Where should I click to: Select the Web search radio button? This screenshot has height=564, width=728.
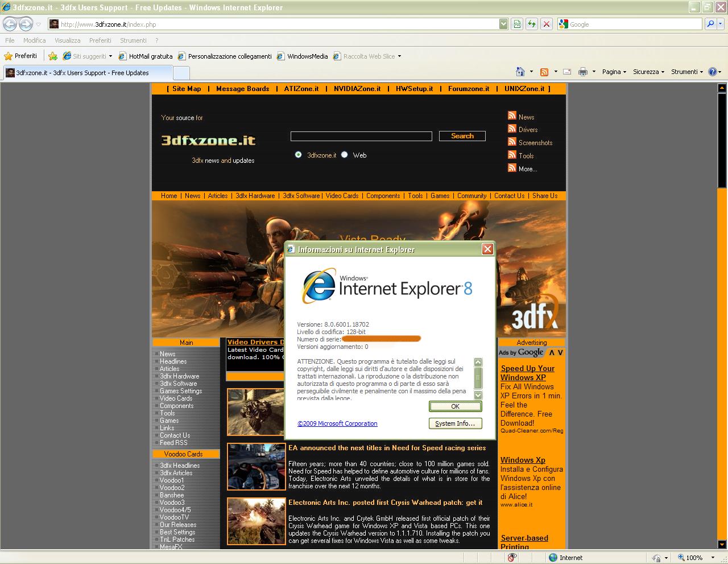click(344, 155)
